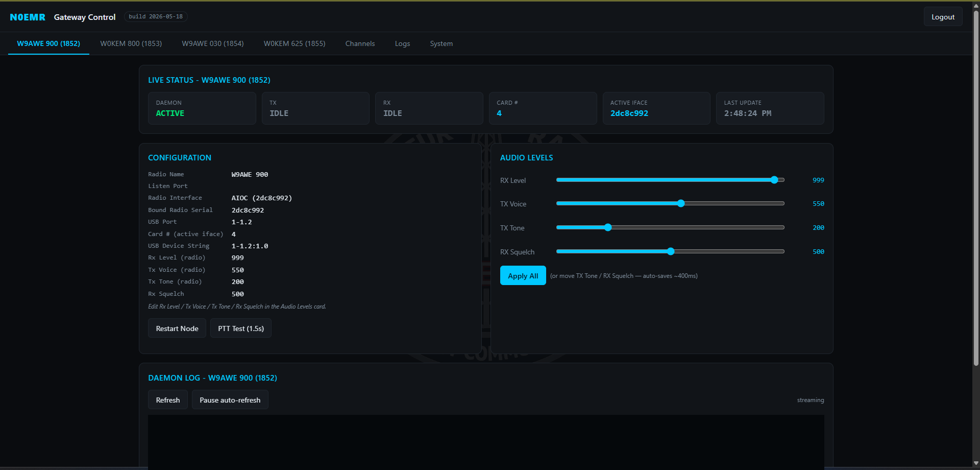Click the Daemon Log section heading
The width and height of the screenshot is (980, 470).
coord(213,378)
